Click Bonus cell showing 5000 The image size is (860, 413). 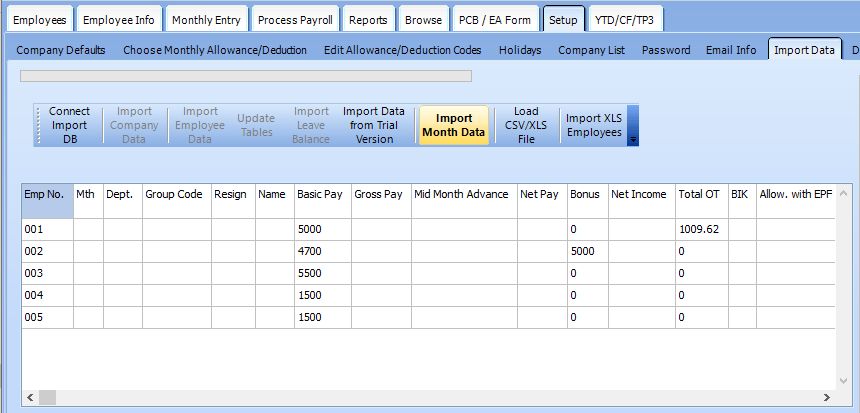(587, 251)
